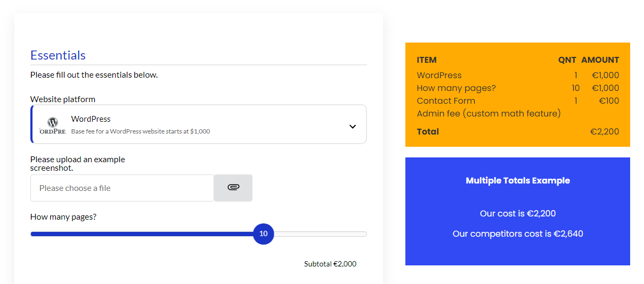Click the pages slider handle showing 10
The width and height of the screenshot is (644, 284).
tap(263, 234)
